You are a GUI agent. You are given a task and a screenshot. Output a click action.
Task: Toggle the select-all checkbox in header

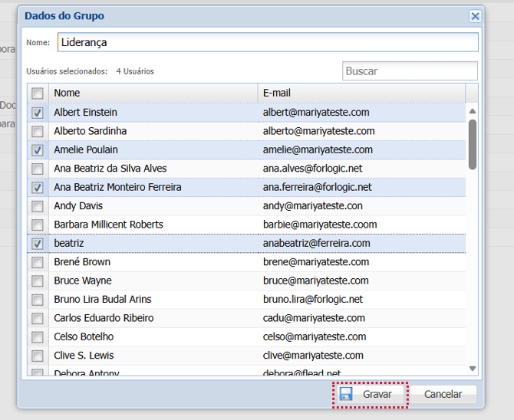click(38, 94)
